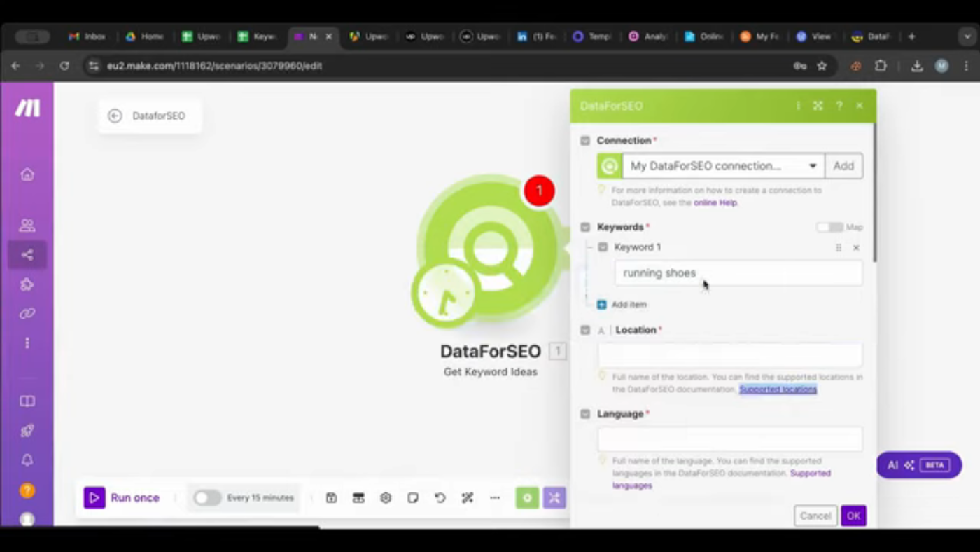The height and width of the screenshot is (552, 980).
Task: Click the orange Help question icon
Action: point(27,490)
